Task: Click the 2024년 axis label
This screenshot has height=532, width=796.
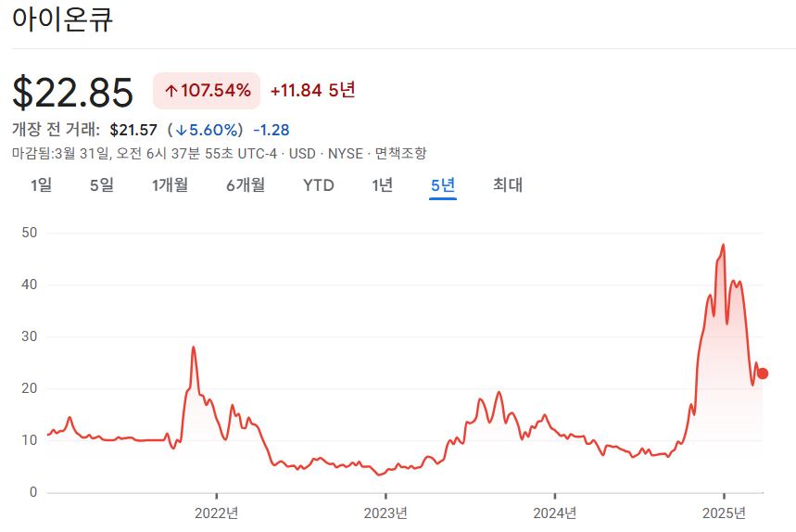Action: [x=554, y=513]
